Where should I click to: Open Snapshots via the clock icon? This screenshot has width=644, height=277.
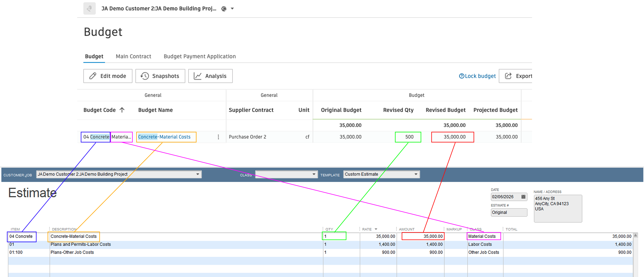click(145, 76)
